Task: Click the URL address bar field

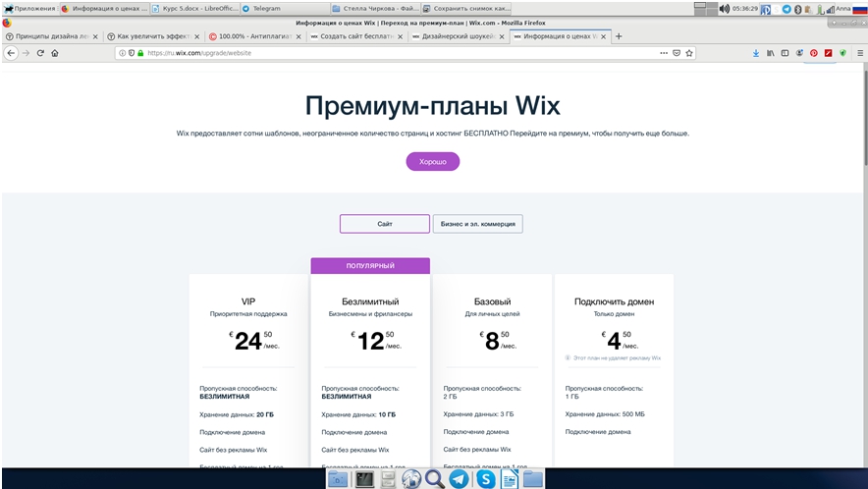Action: coord(393,53)
